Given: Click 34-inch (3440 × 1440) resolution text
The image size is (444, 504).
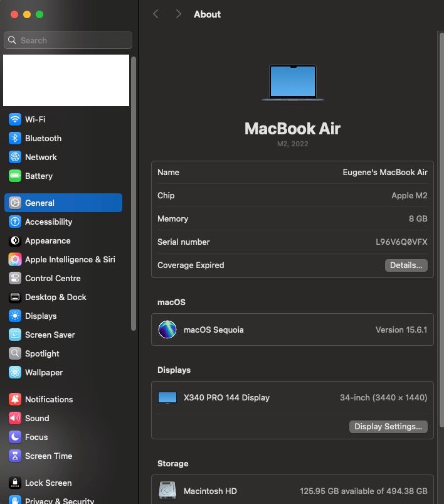Looking at the screenshot, I should [x=384, y=397].
